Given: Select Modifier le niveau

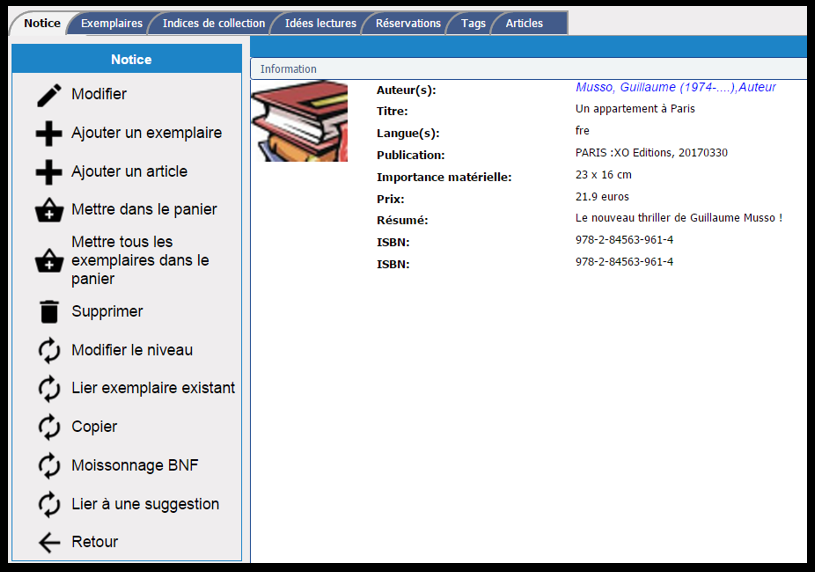Looking at the screenshot, I should (132, 350).
